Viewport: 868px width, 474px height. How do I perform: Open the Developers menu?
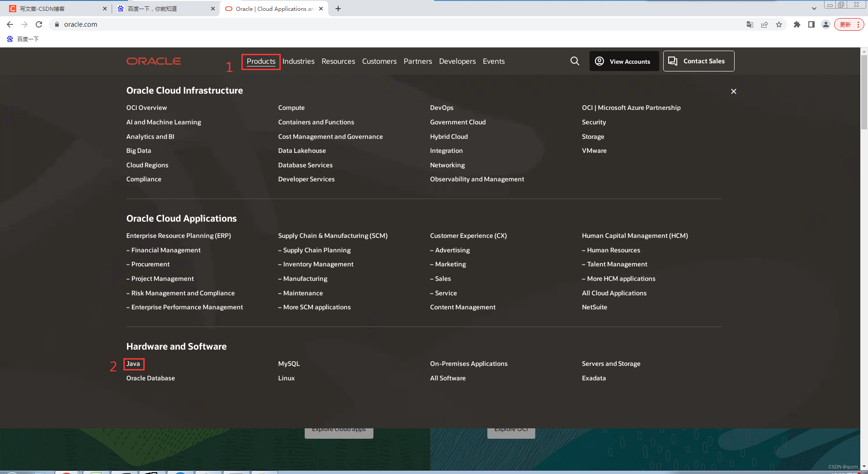457,62
